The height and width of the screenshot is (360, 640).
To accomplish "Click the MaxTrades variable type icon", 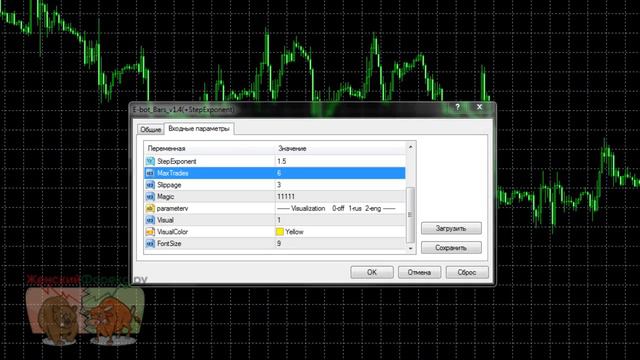I will pos(150,173).
